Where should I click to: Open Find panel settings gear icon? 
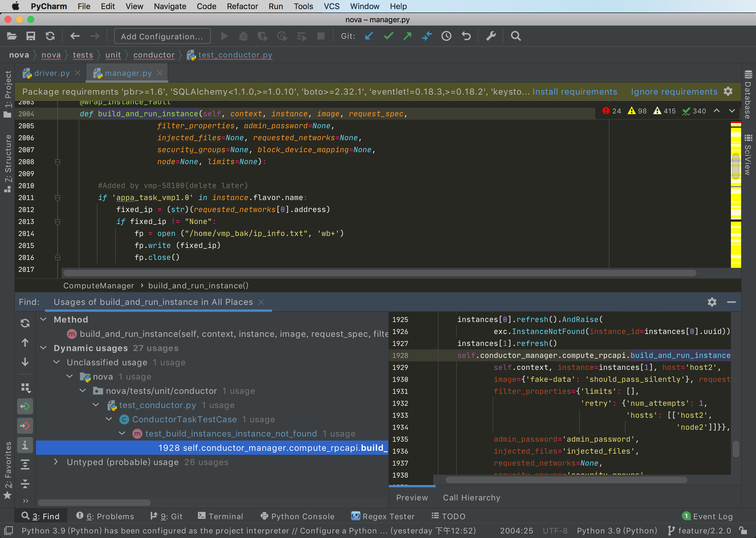click(x=712, y=302)
